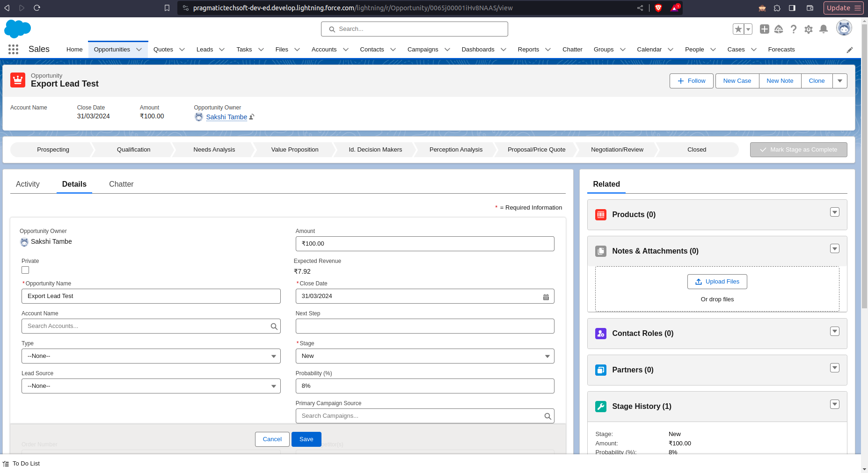The image size is (868, 473).
Task: Reload the browser page
Action: (37, 8)
